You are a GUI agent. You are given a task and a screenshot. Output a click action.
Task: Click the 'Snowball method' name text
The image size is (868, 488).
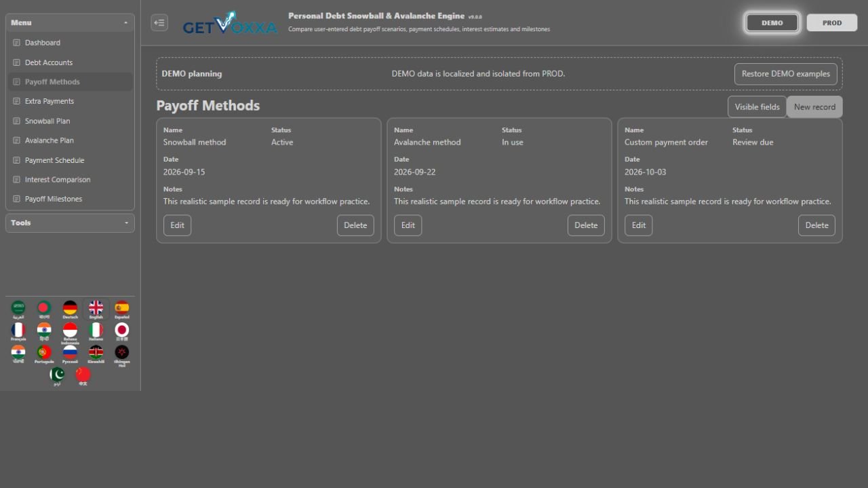(x=195, y=143)
